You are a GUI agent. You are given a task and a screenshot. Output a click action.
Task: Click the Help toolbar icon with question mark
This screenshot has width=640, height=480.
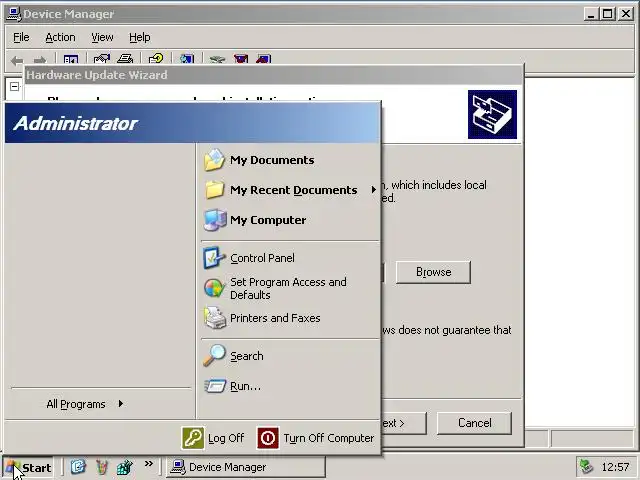coord(156,59)
